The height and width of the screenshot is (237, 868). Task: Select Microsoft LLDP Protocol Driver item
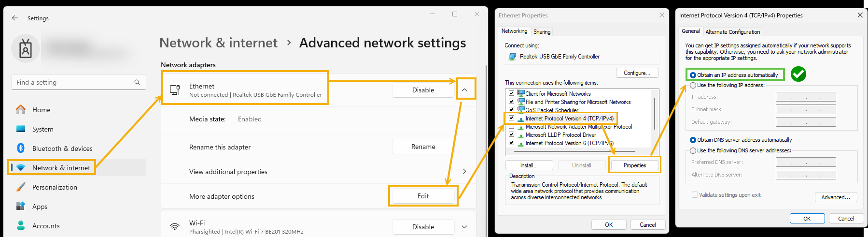pyautogui.click(x=560, y=135)
